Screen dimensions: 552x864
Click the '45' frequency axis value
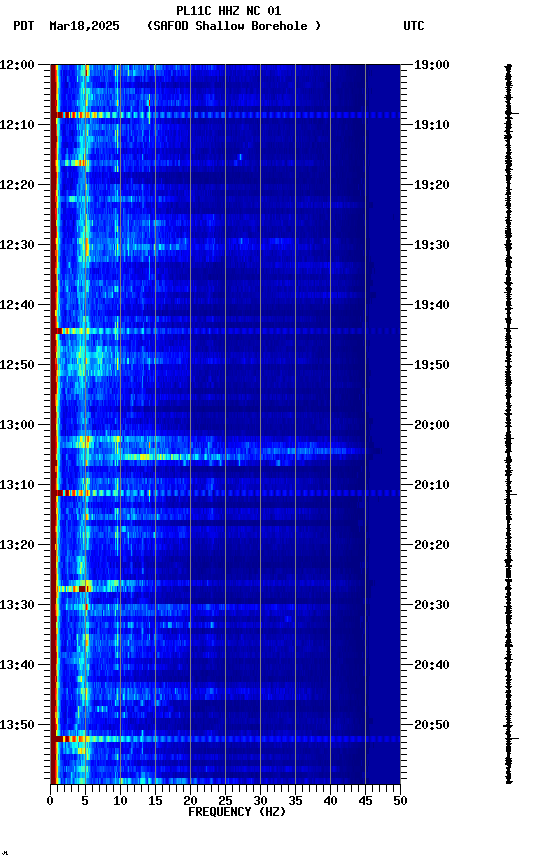pyautogui.click(x=365, y=801)
